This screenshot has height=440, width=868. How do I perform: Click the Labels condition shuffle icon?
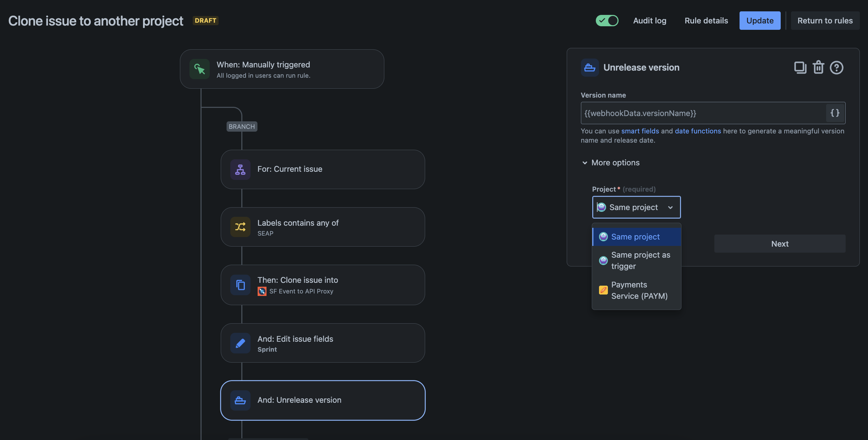[240, 227]
